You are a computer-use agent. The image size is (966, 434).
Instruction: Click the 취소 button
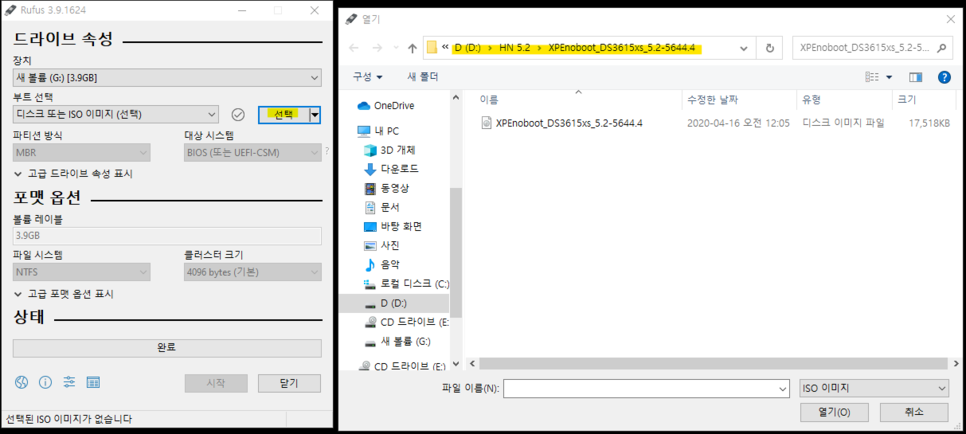pyautogui.click(x=914, y=412)
